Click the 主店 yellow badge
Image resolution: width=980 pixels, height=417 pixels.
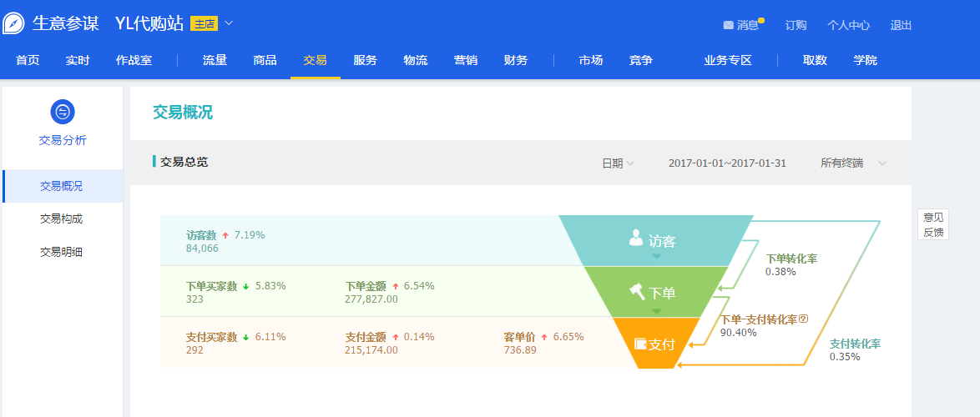pyautogui.click(x=204, y=23)
